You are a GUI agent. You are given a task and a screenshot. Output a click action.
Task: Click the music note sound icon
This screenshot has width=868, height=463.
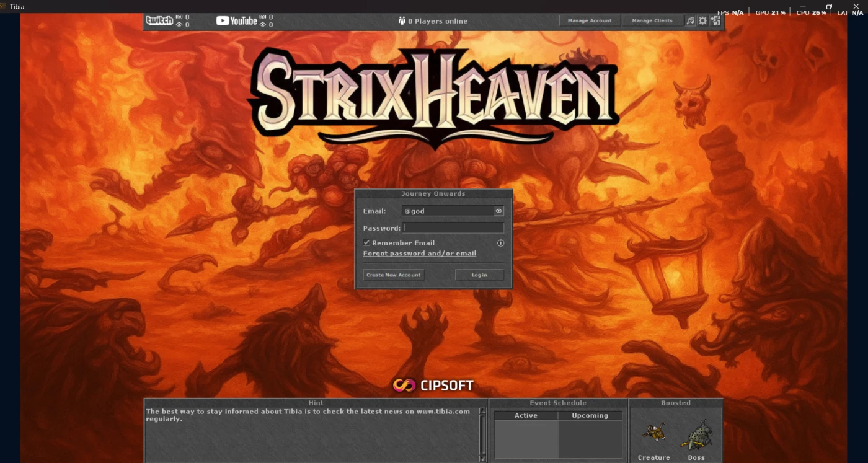pyautogui.click(x=690, y=20)
